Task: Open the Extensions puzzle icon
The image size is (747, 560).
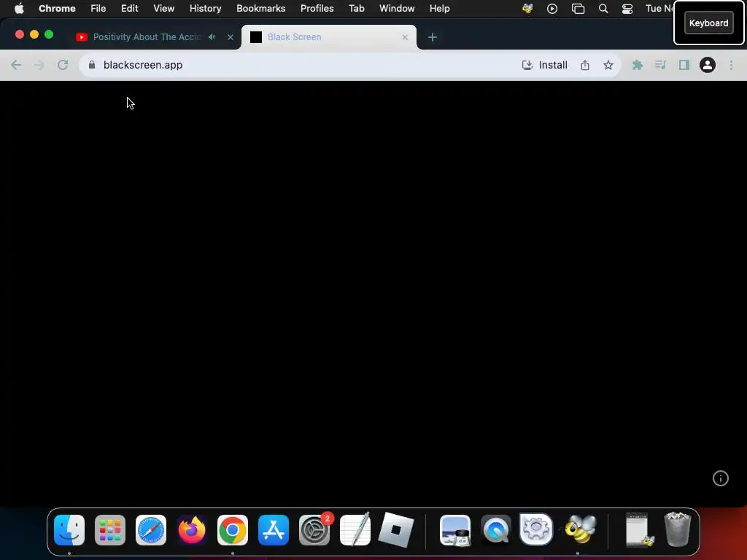Action: point(637,65)
